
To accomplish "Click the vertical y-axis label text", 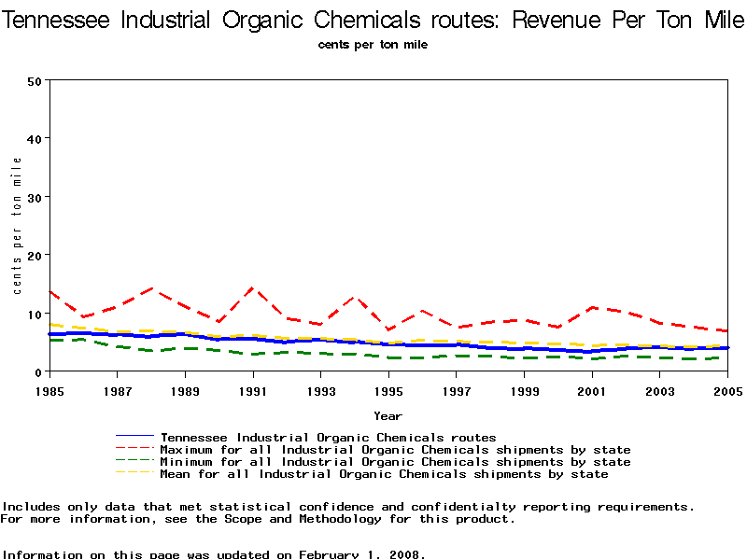I will pyautogui.click(x=17, y=225).
